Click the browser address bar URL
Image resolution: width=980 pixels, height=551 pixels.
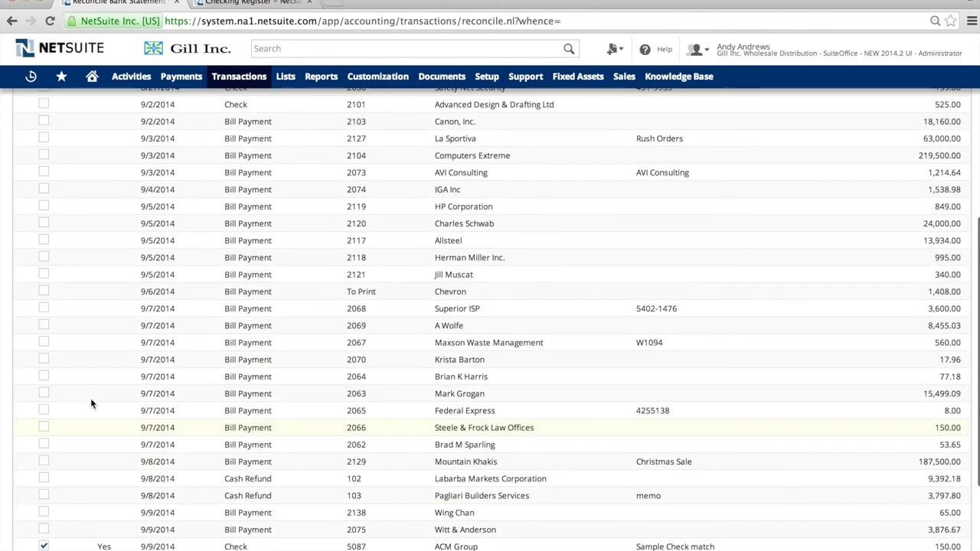[x=362, y=21]
